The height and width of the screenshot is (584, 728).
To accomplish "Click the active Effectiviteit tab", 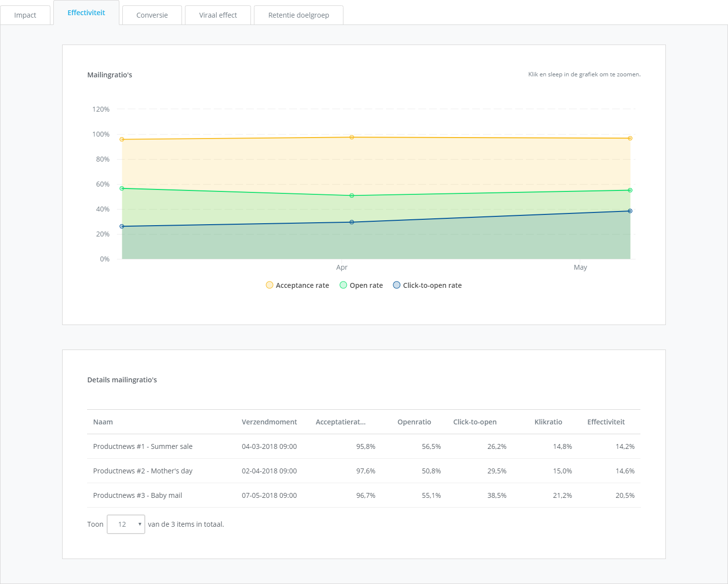I will pyautogui.click(x=86, y=13).
